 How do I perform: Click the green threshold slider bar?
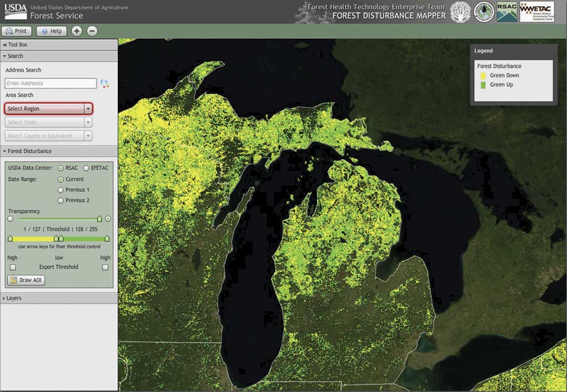(84, 239)
